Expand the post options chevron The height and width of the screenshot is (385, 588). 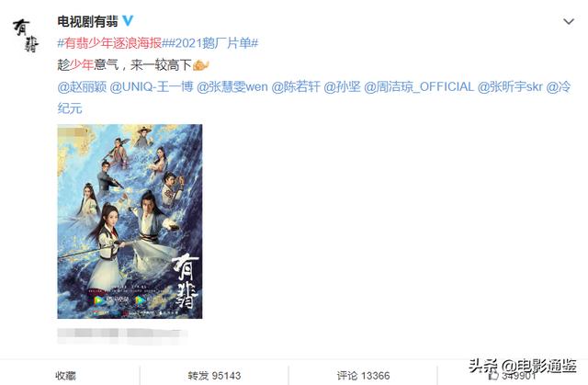[x=569, y=21]
